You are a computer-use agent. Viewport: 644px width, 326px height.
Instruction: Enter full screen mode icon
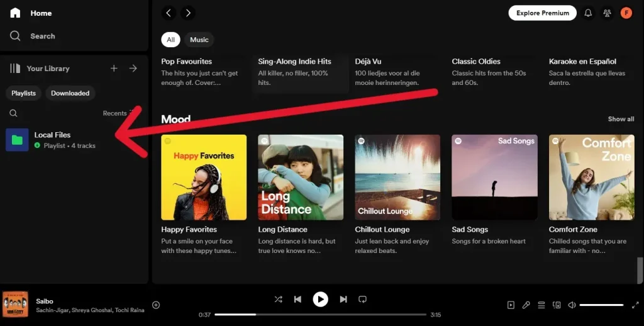pos(635,305)
